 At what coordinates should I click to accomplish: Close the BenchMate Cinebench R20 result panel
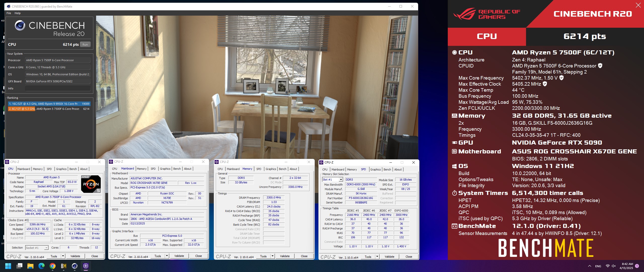tap(638, 5)
